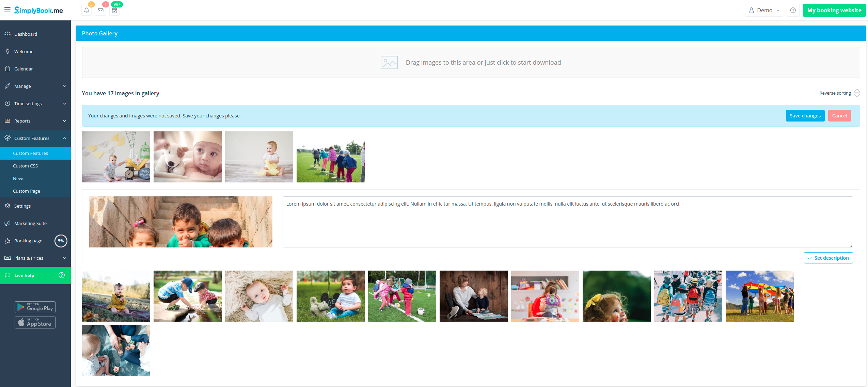868x387 pixels.
Task: Open Google Play store badge
Action: (35, 307)
